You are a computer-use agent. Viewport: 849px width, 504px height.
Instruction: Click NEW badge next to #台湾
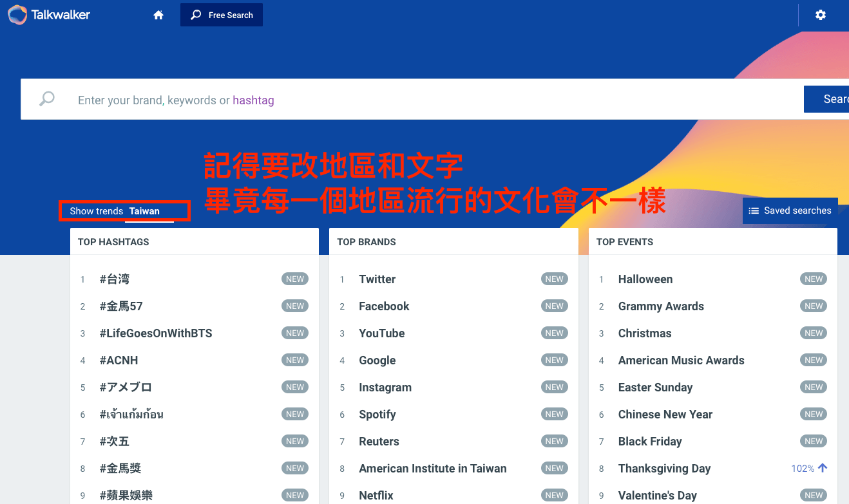tap(295, 279)
